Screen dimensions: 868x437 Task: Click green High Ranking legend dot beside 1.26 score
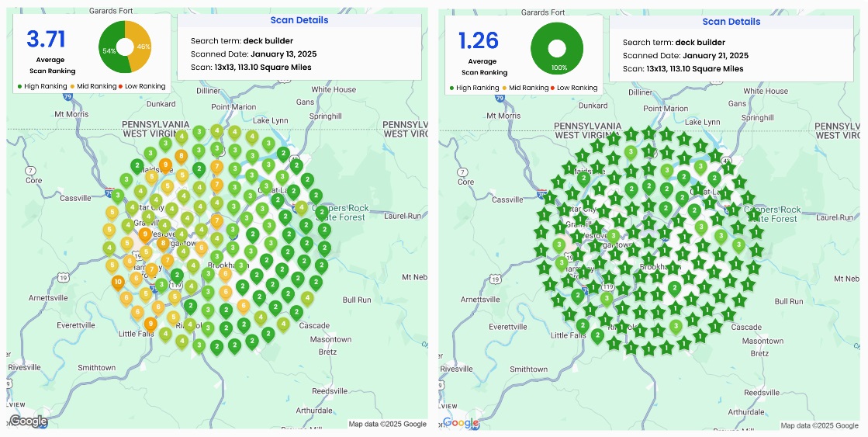tap(452, 88)
